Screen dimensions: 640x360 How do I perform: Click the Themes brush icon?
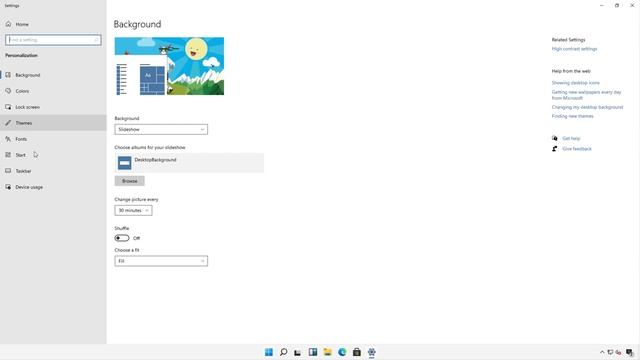[x=8, y=123]
